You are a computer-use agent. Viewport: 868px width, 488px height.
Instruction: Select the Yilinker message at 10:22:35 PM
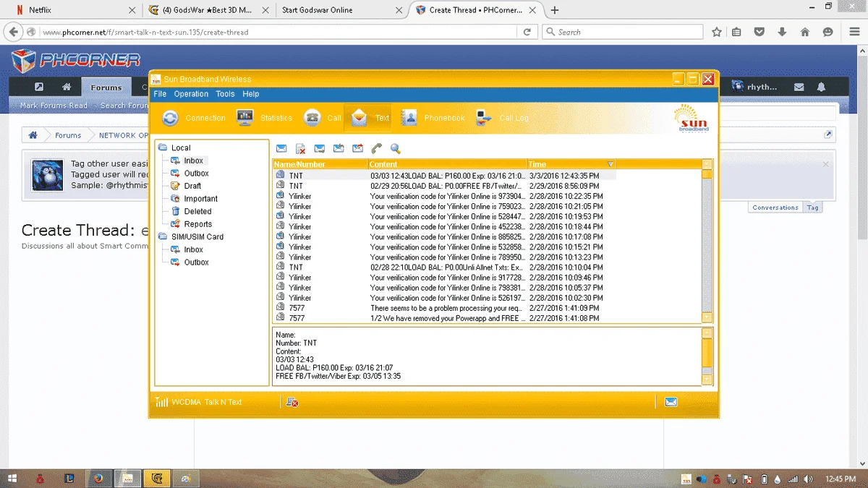(x=444, y=196)
